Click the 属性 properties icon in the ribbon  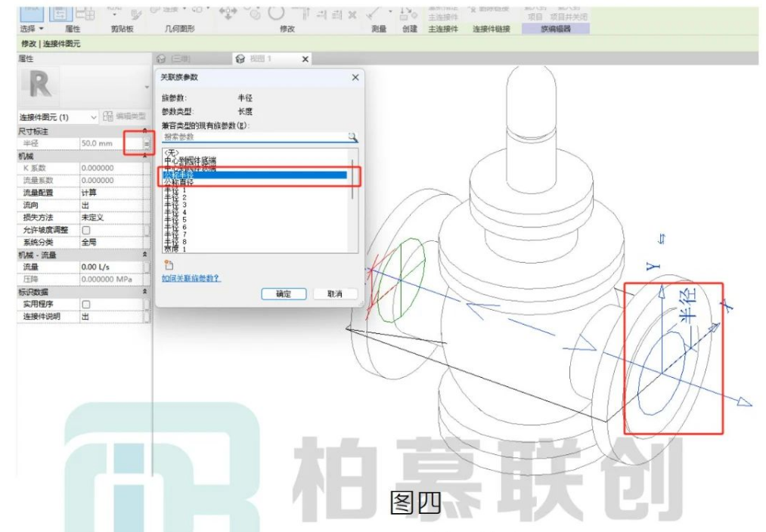click(x=60, y=13)
